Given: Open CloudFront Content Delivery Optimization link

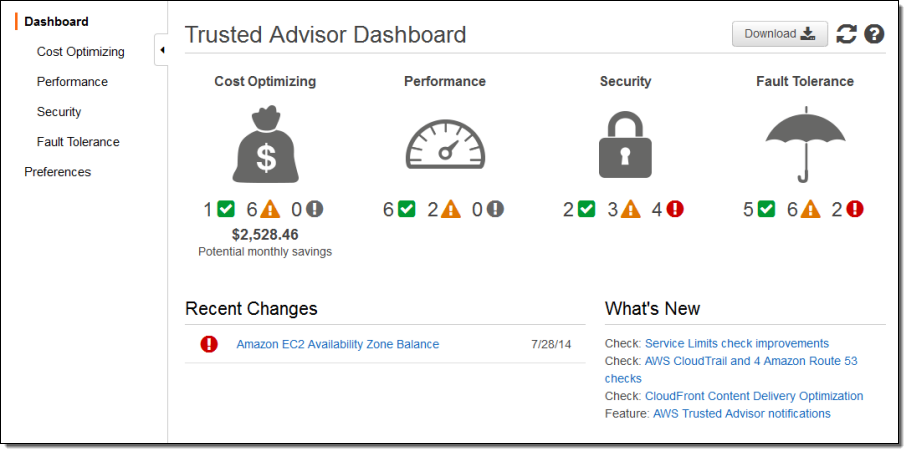Looking at the screenshot, I should 754,396.
